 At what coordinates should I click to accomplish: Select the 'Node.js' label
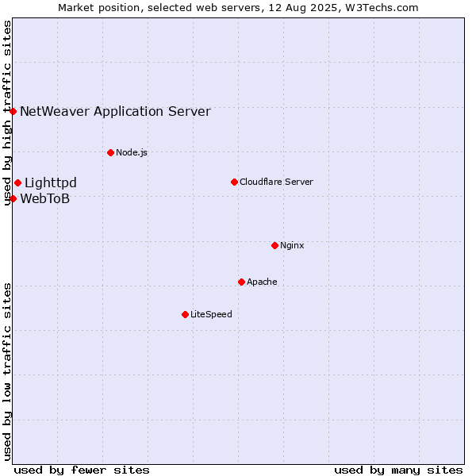tap(132, 152)
